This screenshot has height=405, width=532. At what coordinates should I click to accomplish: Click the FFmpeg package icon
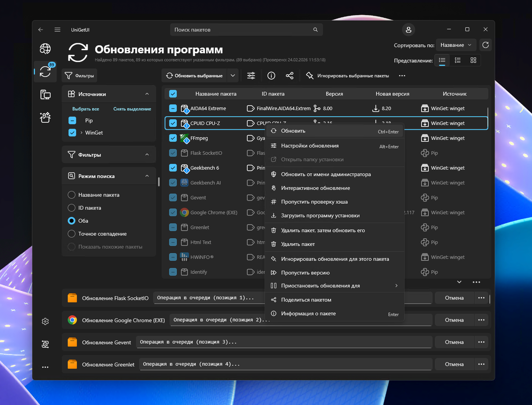(185, 138)
